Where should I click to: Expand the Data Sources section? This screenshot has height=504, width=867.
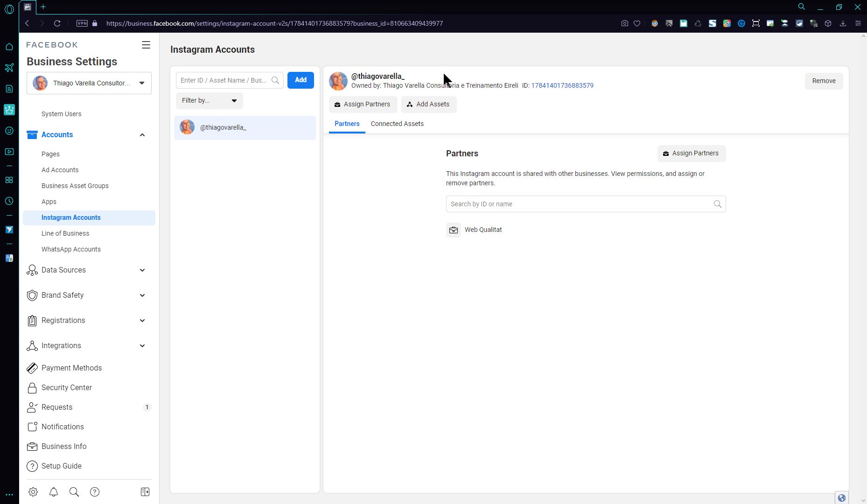[142, 270]
